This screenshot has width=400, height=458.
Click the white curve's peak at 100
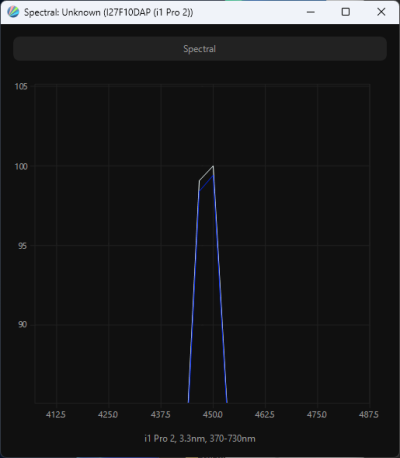click(x=213, y=166)
